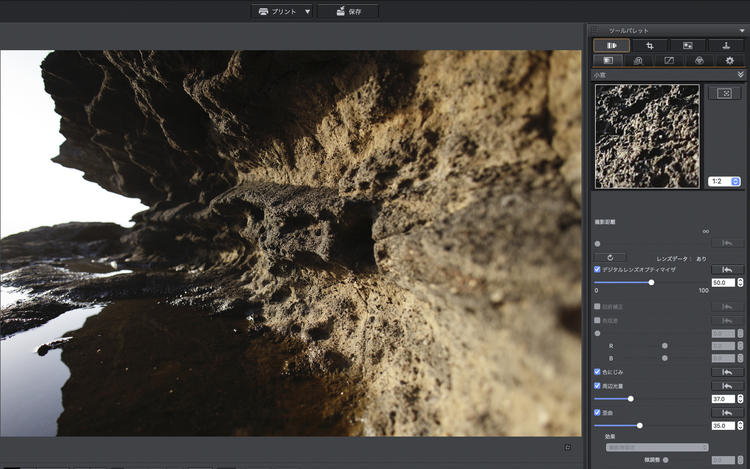Open the stamp tool palette tab
This screenshot has height=469, width=750.
[x=725, y=45]
